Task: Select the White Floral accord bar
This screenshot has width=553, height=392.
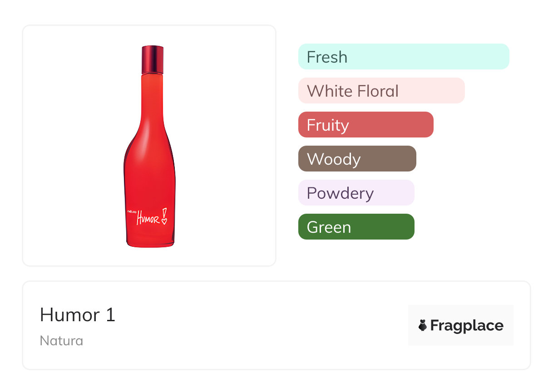Action: (381, 91)
